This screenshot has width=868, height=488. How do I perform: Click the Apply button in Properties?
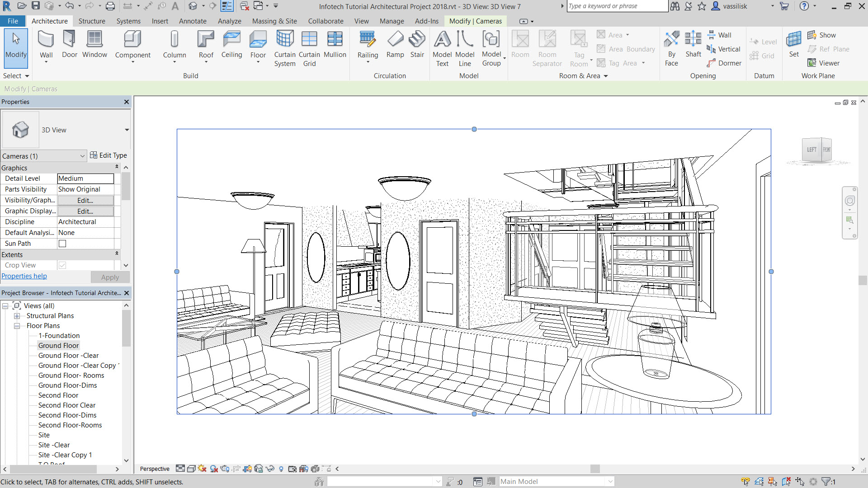click(x=110, y=277)
